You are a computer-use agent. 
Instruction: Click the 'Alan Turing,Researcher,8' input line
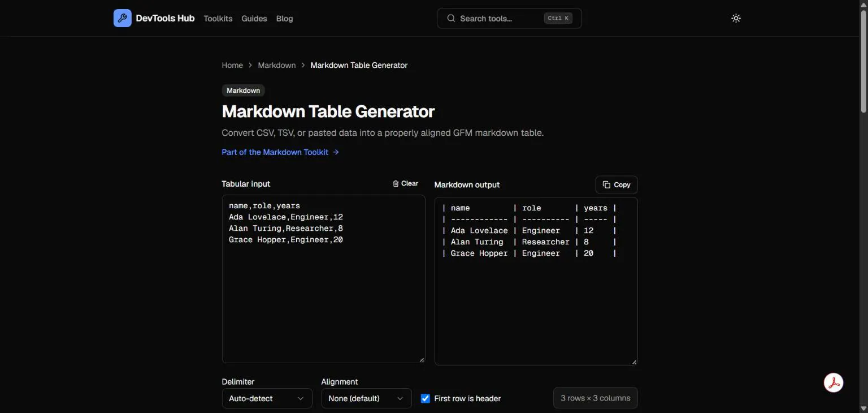pyautogui.click(x=286, y=229)
